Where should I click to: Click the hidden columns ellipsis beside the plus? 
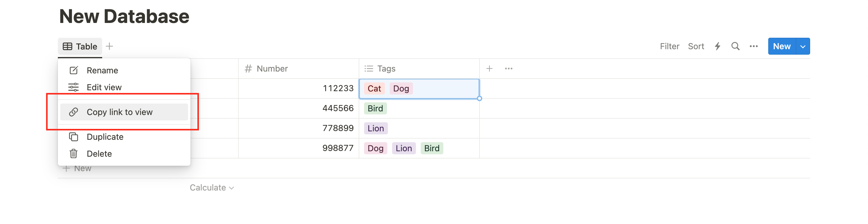point(508,68)
